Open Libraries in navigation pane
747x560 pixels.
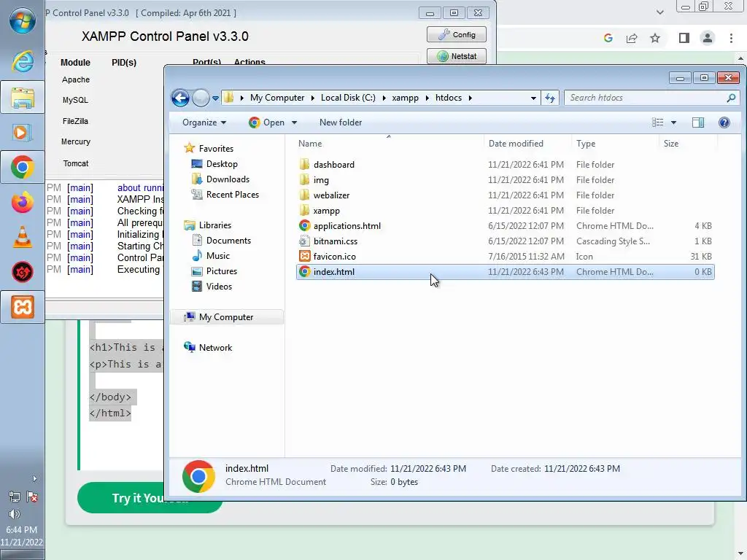(215, 225)
